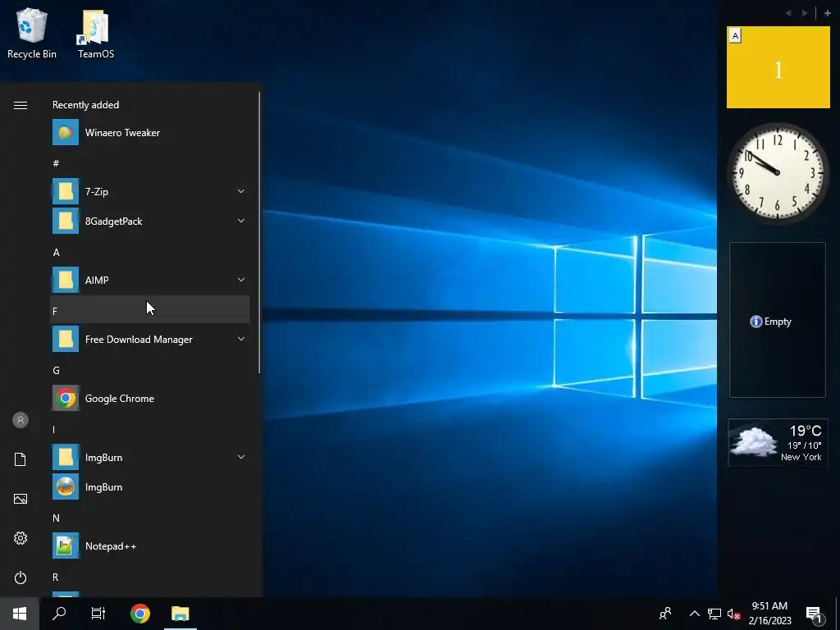This screenshot has height=630, width=840.
Task: Expand the ImgBurn folder chevron
Action: 241,457
